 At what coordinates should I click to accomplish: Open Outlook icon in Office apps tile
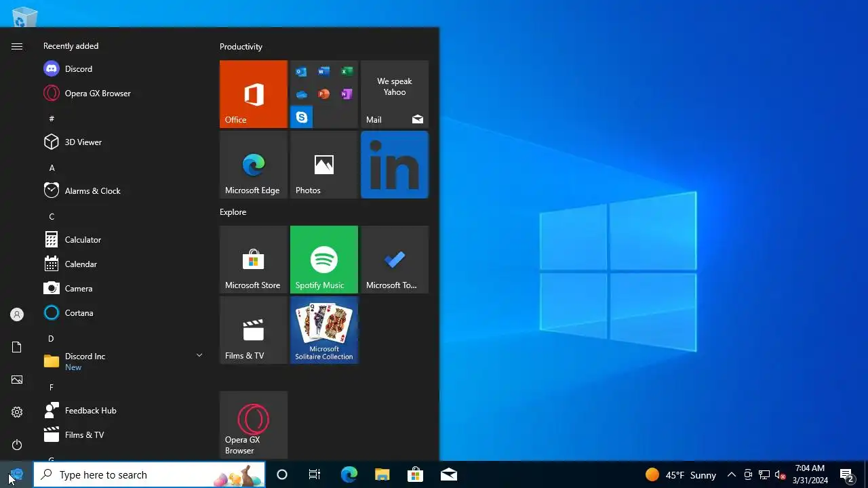302,72
